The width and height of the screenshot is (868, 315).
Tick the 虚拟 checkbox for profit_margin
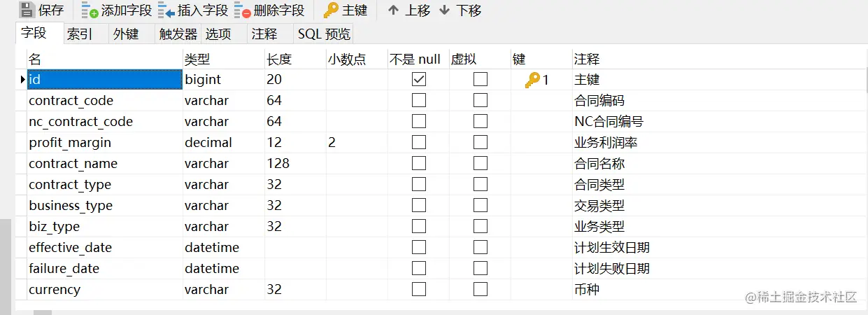tap(481, 143)
